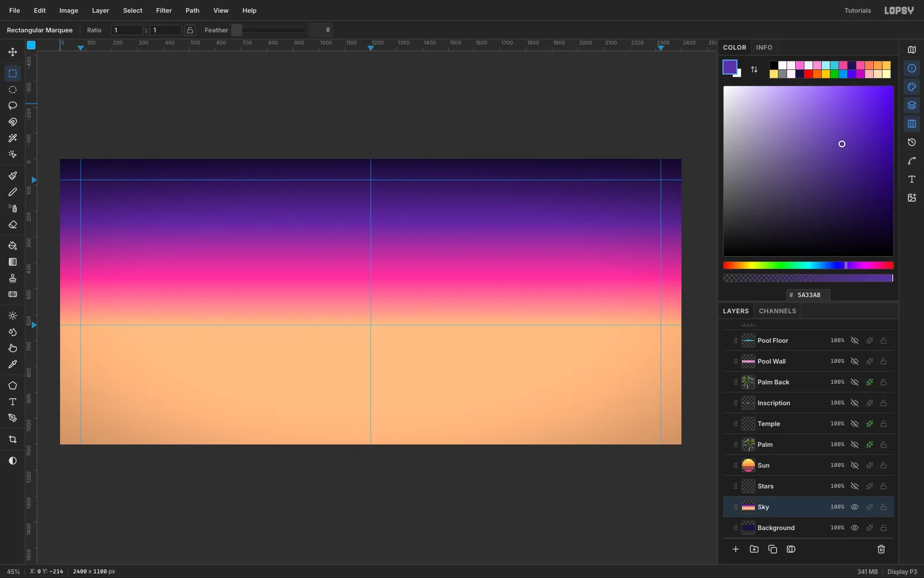Open the File menu
Screen dimensions: 924x578
pos(14,10)
